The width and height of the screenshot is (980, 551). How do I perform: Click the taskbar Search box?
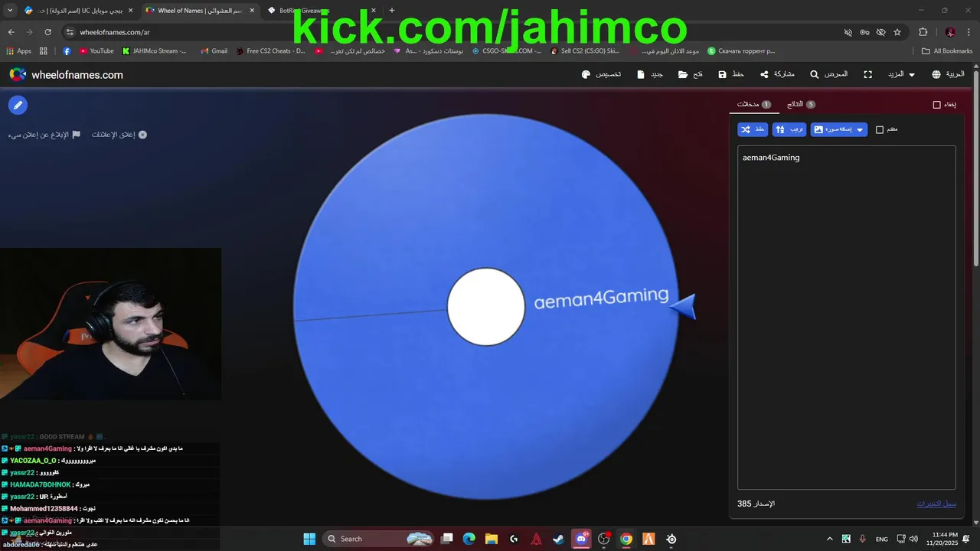point(379,539)
